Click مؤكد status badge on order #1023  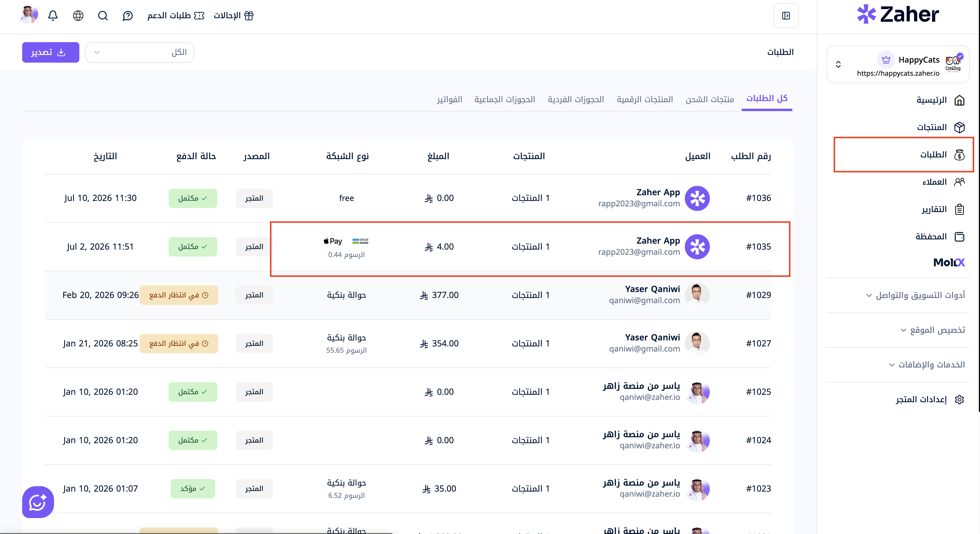[x=193, y=489]
